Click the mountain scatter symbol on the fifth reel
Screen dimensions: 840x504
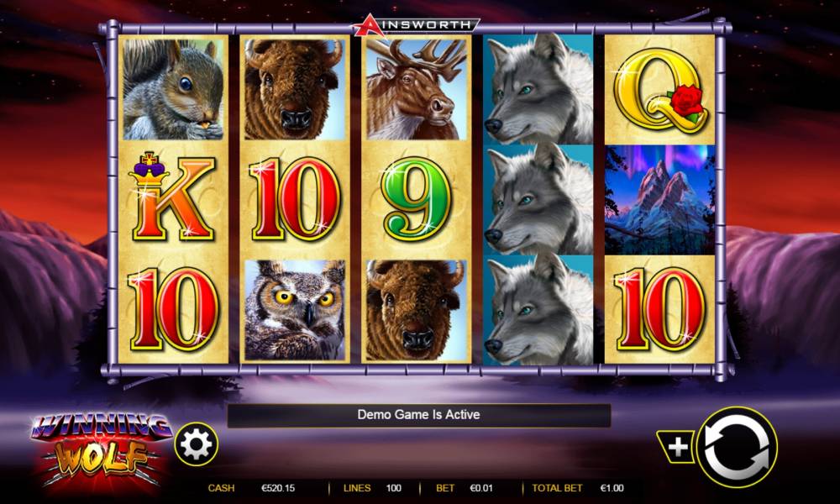point(660,200)
